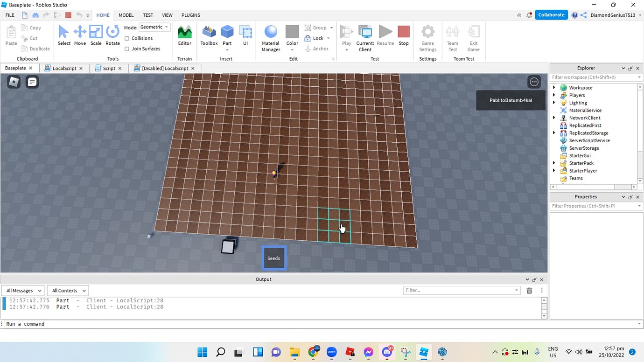The height and width of the screenshot is (362, 644).
Task: Insert a new Part
Action: click(227, 35)
